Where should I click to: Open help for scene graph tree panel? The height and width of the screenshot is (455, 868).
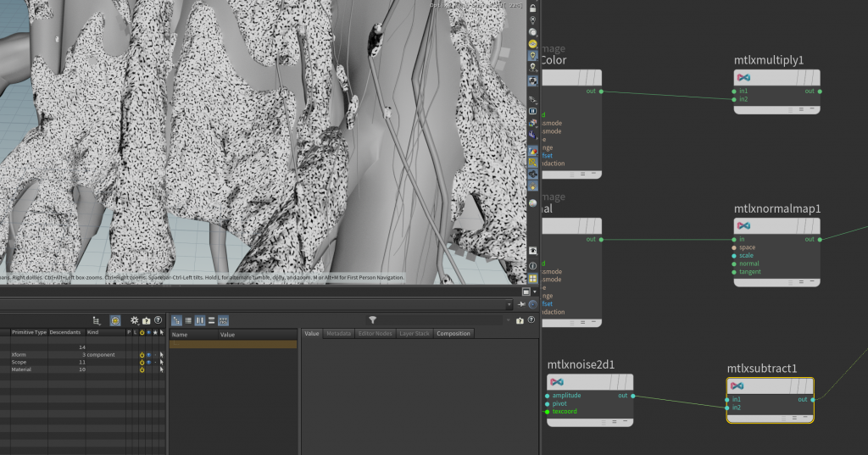(x=159, y=320)
